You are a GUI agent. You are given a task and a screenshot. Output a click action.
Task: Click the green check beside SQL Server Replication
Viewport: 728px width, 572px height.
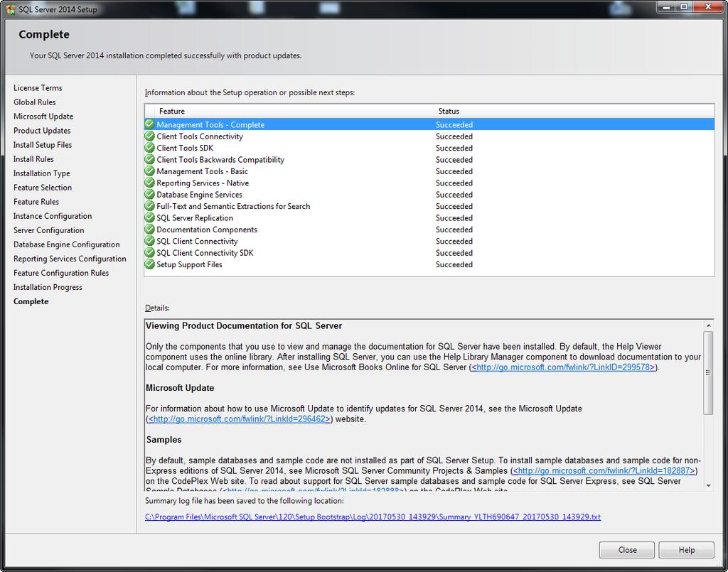tap(149, 217)
